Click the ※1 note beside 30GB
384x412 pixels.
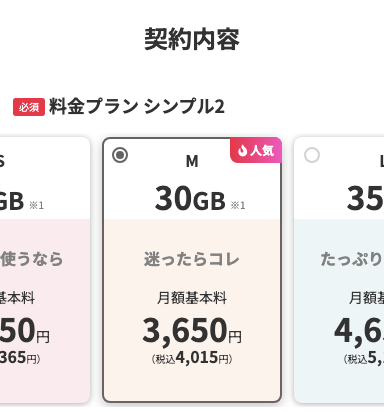(238, 205)
